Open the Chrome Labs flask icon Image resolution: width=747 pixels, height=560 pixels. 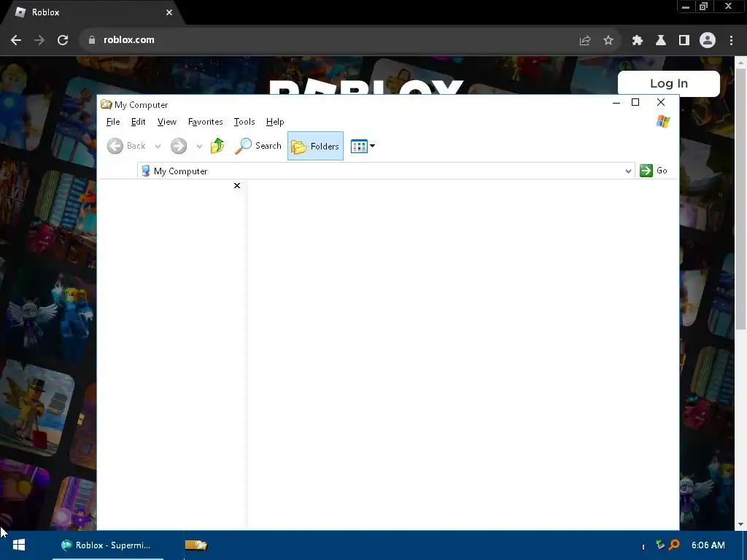coord(660,41)
